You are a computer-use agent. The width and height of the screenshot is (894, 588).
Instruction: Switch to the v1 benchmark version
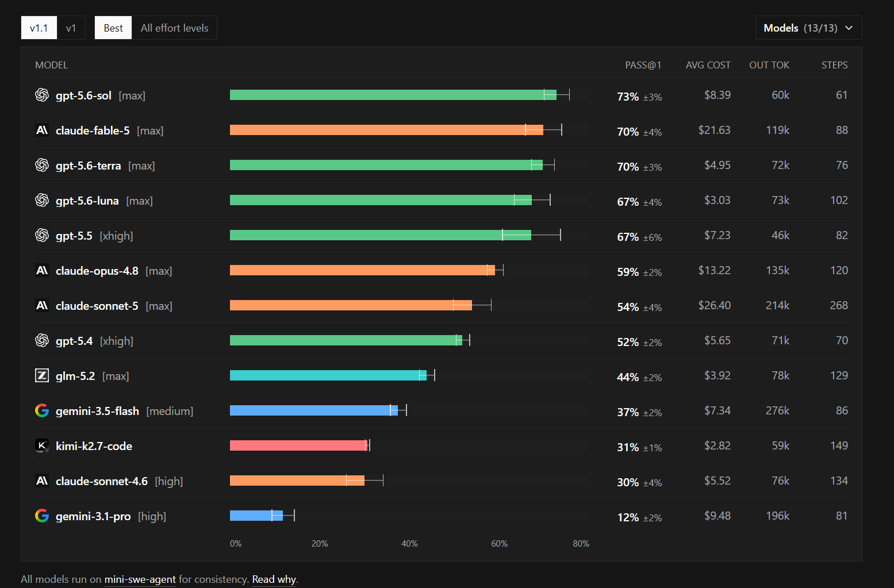tap(71, 28)
